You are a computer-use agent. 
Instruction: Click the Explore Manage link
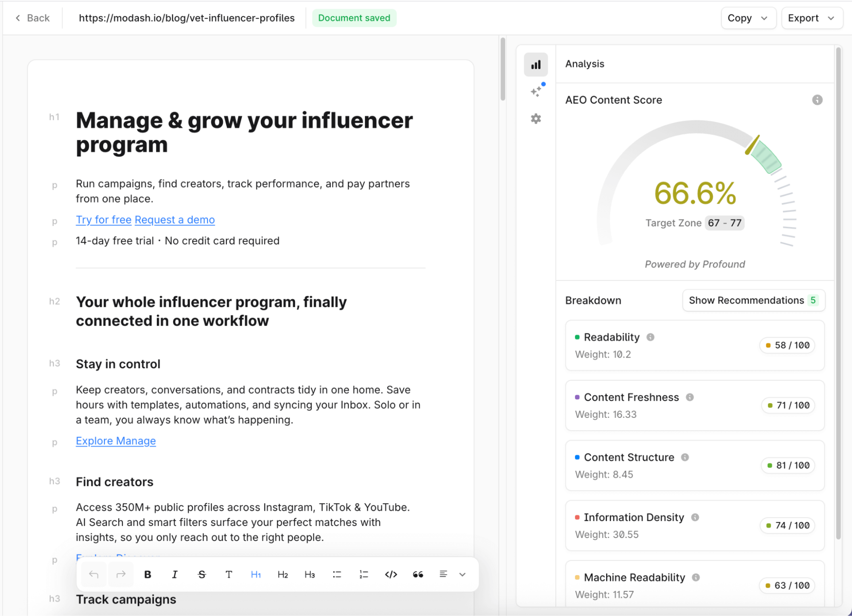(x=116, y=441)
